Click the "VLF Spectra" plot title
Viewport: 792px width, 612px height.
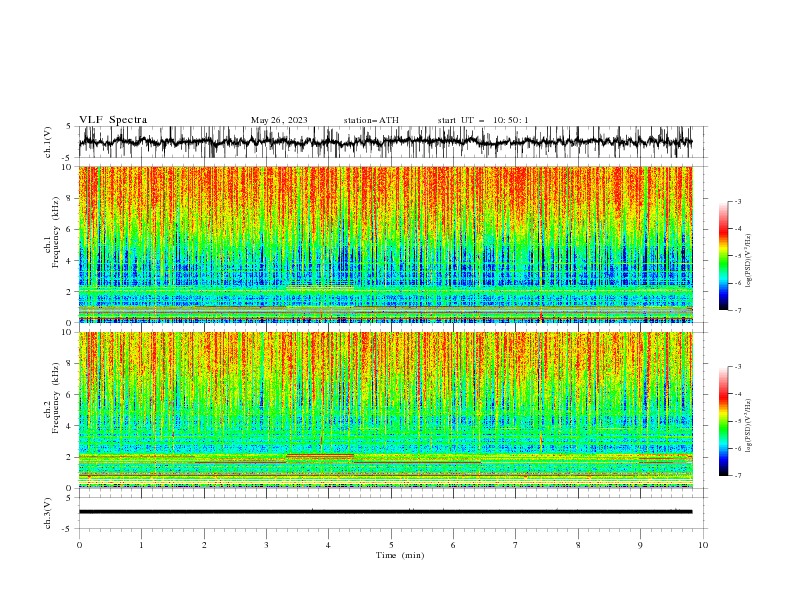113,120
